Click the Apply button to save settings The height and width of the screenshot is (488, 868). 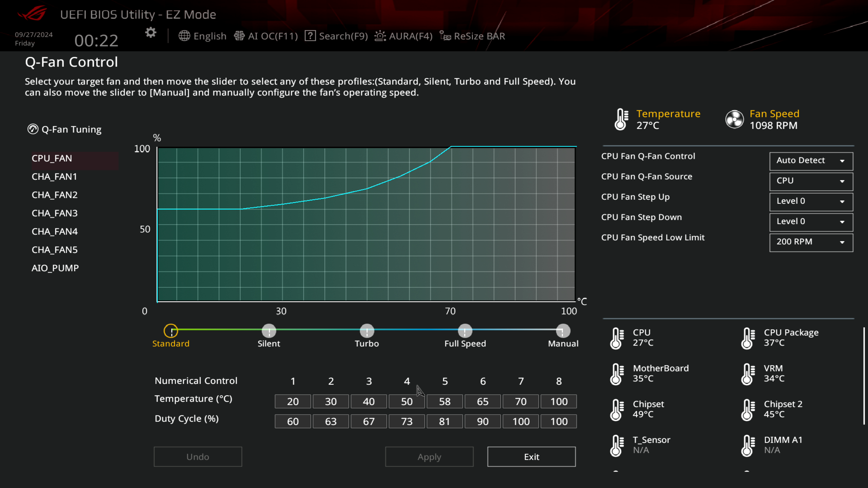click(x=429, y=456)
